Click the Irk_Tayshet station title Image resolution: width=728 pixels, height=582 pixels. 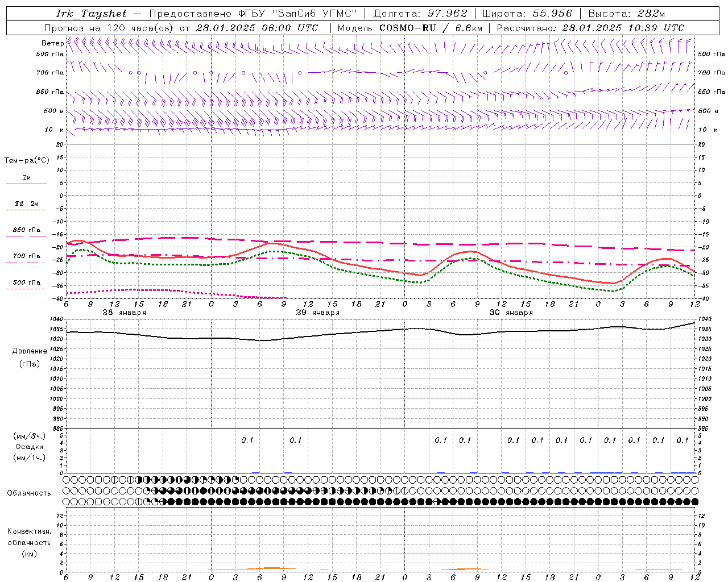[92, 14]
